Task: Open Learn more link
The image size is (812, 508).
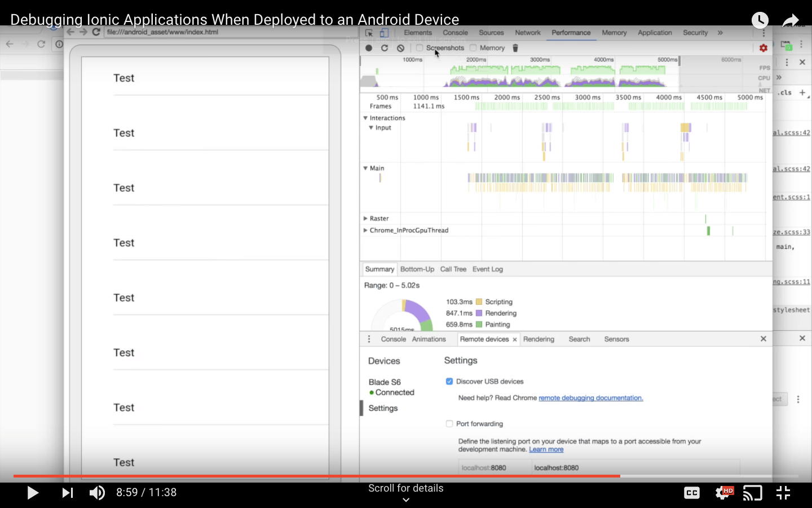Action: point(546,449)
